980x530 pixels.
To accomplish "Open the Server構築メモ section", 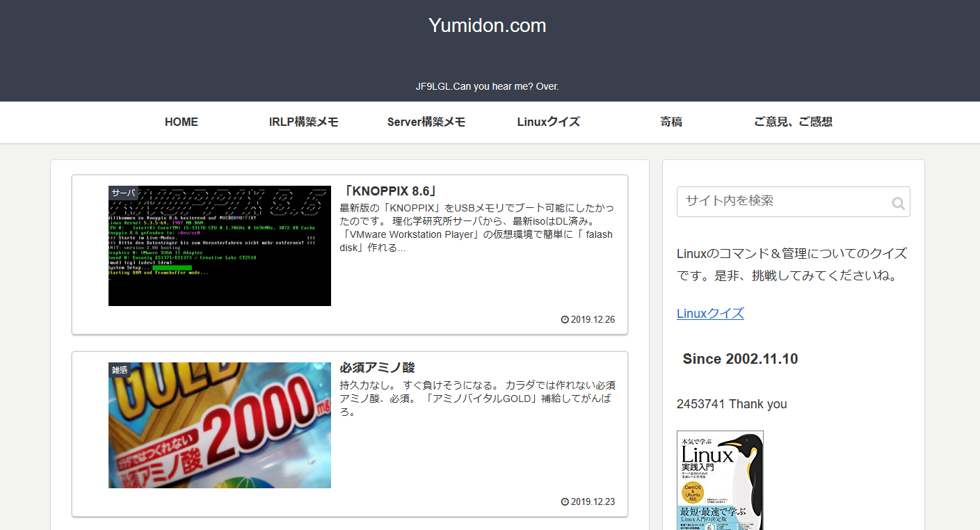I will (x=426, y=122).
